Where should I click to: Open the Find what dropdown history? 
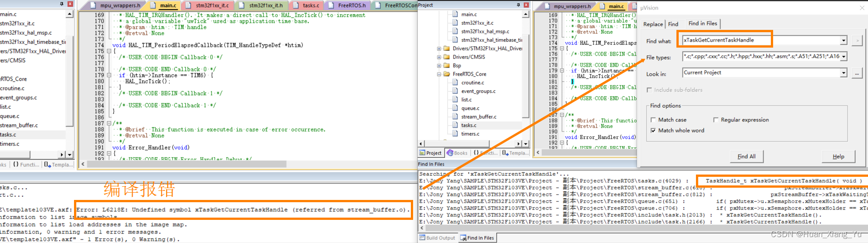[x=843, y=40]
